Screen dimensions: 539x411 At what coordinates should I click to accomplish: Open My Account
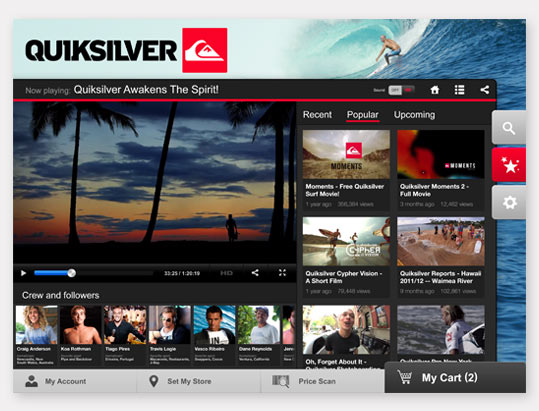(x=75, y=381)
